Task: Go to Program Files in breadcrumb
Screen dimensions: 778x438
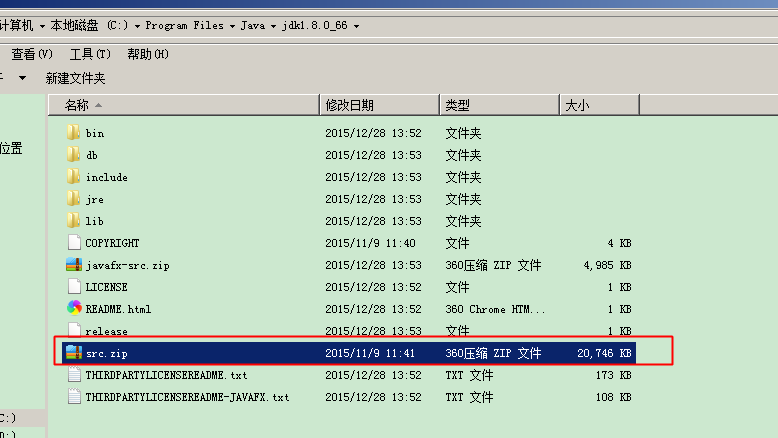Action: tap(185, 25)
